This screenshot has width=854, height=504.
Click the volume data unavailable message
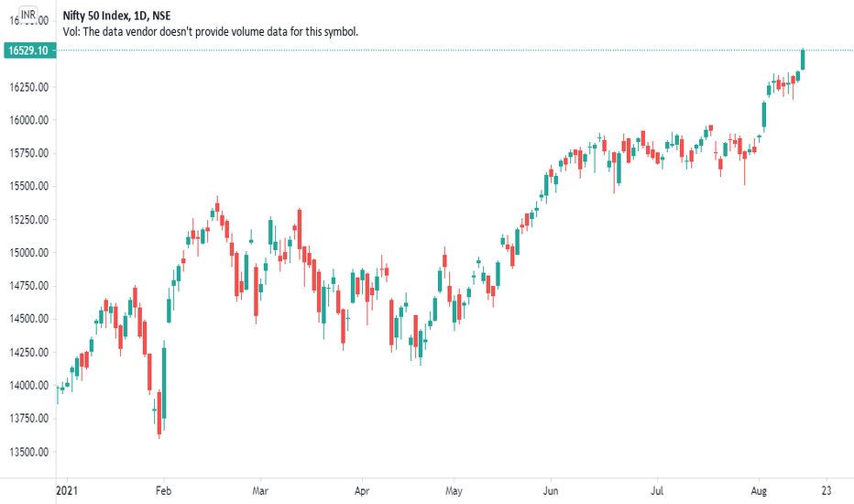pyautogui.click(x=210, y=31)
